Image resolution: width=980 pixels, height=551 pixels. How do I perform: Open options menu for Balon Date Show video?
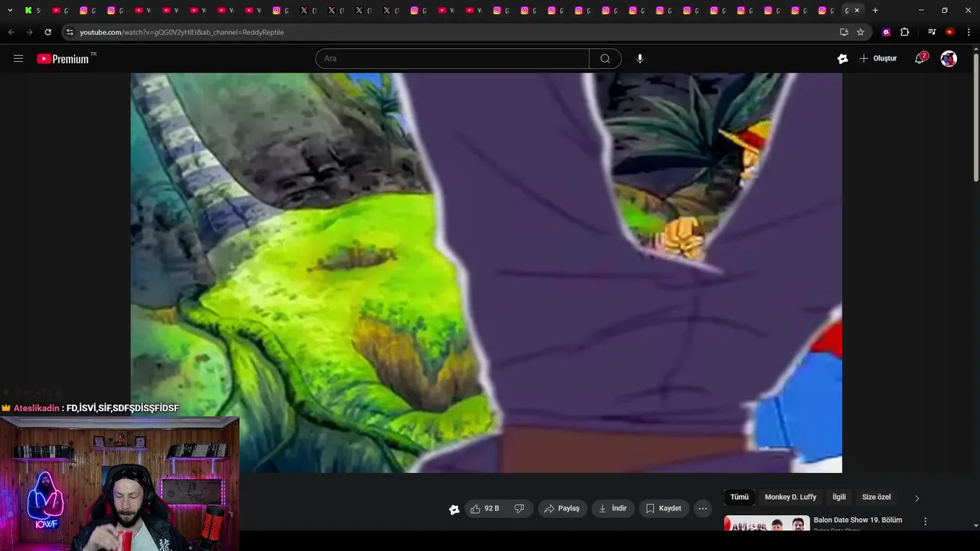click(925, 521)
